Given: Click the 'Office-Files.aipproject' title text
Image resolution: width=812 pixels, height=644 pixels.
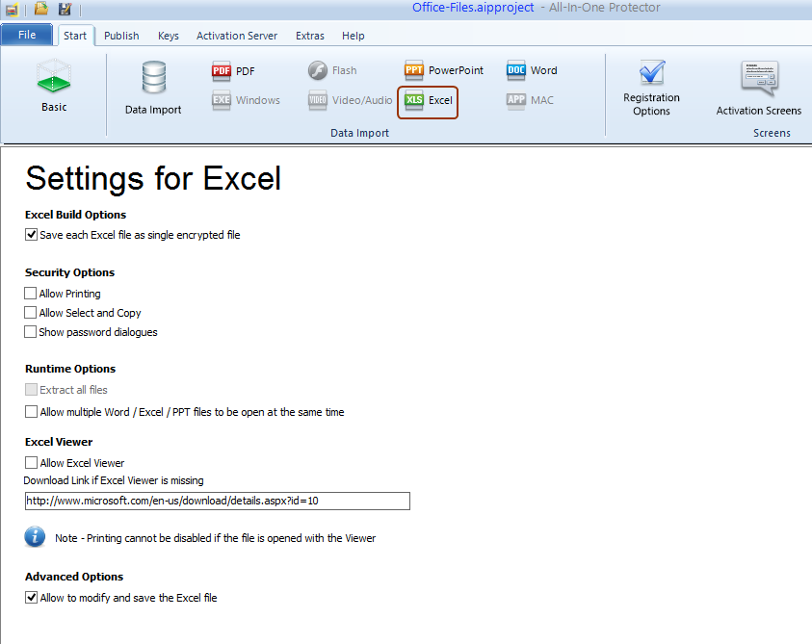Looking at the screenshot, I should coord(473,8).
